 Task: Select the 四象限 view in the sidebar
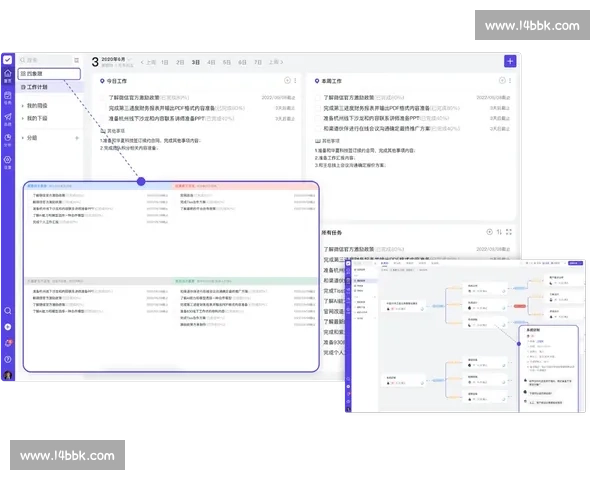(x=48, y=74)
